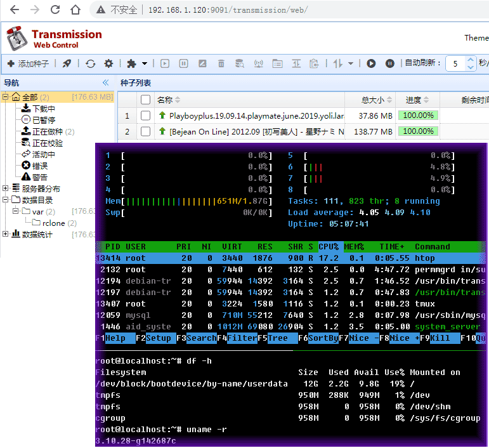Click the 100% progress bar of first torrent

pyautogui.click(x=418, y=115)
